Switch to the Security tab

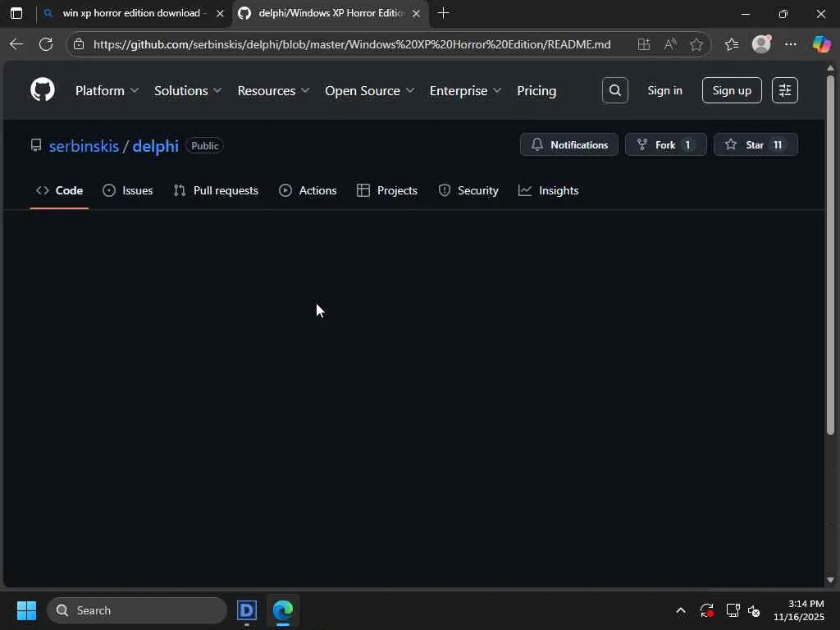click(468, 190)
